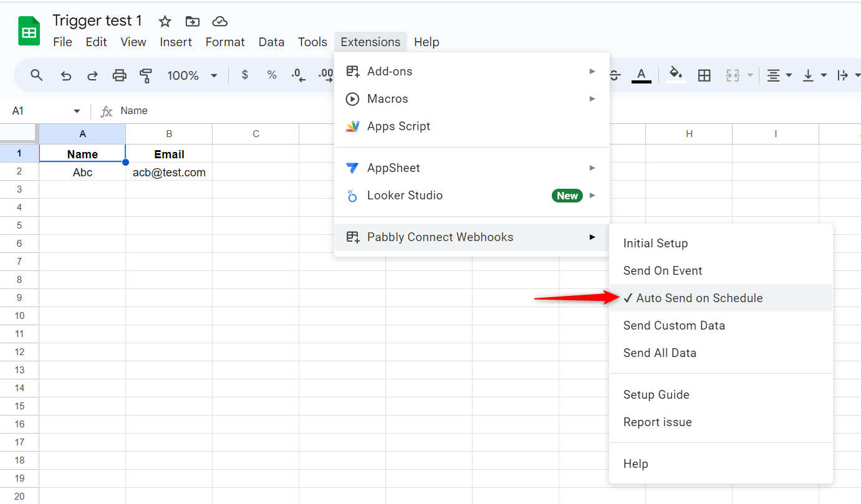Select column B by its header
This screenshot has width=861, height=504.
(x=169, y=134)
